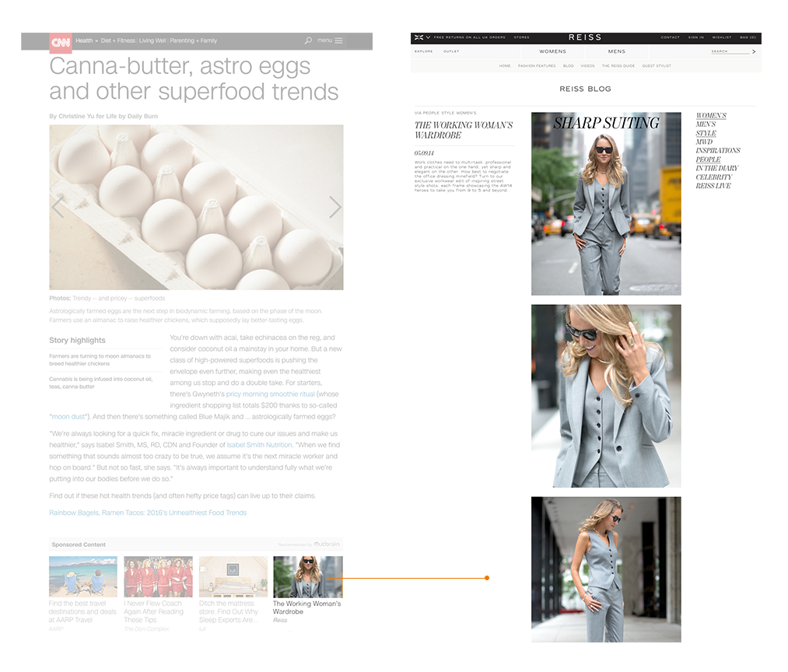This screenshot has width=788, height=672.
Task: Click the CNN logo
Action: pos(61,41)
